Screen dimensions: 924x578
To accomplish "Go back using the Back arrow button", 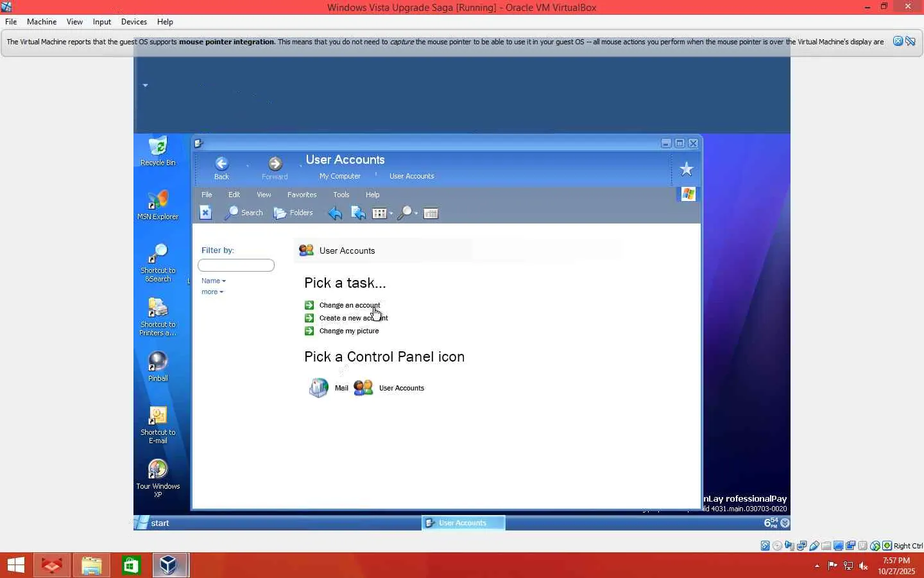I will (221, 164).
